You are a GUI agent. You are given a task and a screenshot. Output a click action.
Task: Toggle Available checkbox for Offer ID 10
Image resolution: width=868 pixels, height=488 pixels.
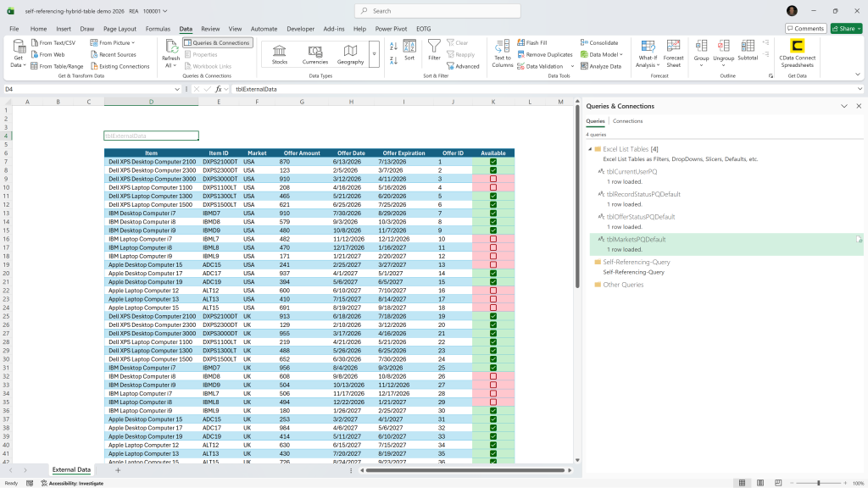pos(493,239)
